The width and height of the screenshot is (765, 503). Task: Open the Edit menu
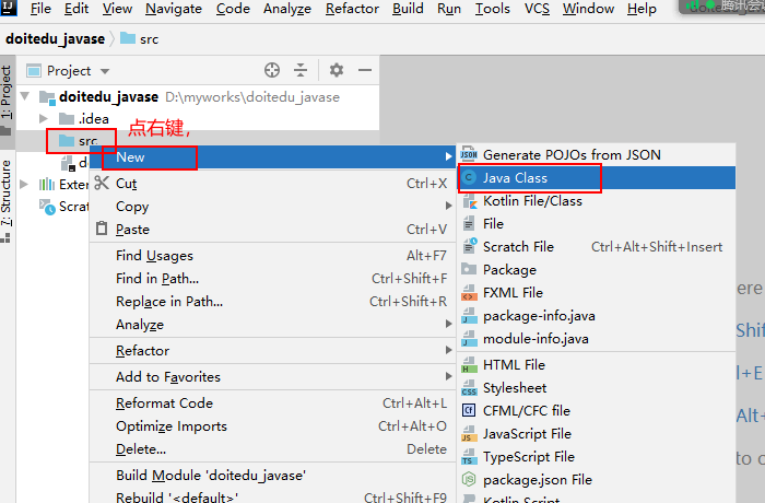(x=76, y=8)
